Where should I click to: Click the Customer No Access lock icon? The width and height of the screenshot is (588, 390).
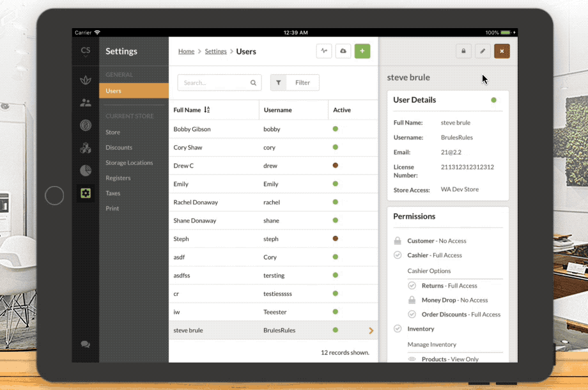pyautogui.click(x=398, y=241)
